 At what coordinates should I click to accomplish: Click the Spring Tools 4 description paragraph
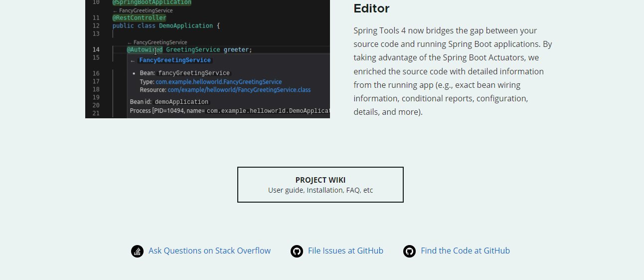click(453, 71)
